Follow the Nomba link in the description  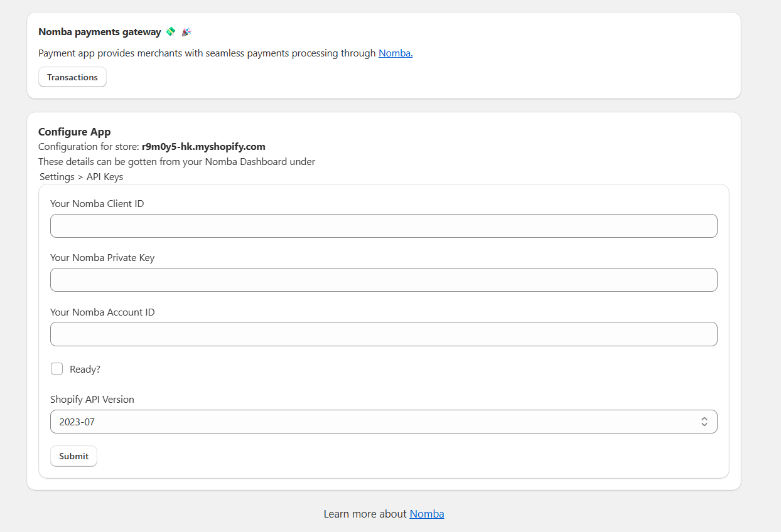(x=396, y=53)
